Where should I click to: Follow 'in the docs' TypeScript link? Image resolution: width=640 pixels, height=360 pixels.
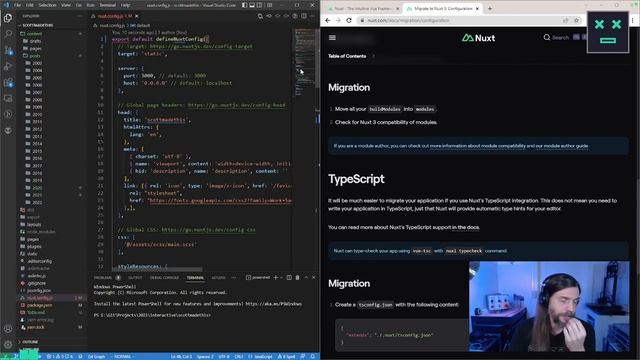point(465,227)
